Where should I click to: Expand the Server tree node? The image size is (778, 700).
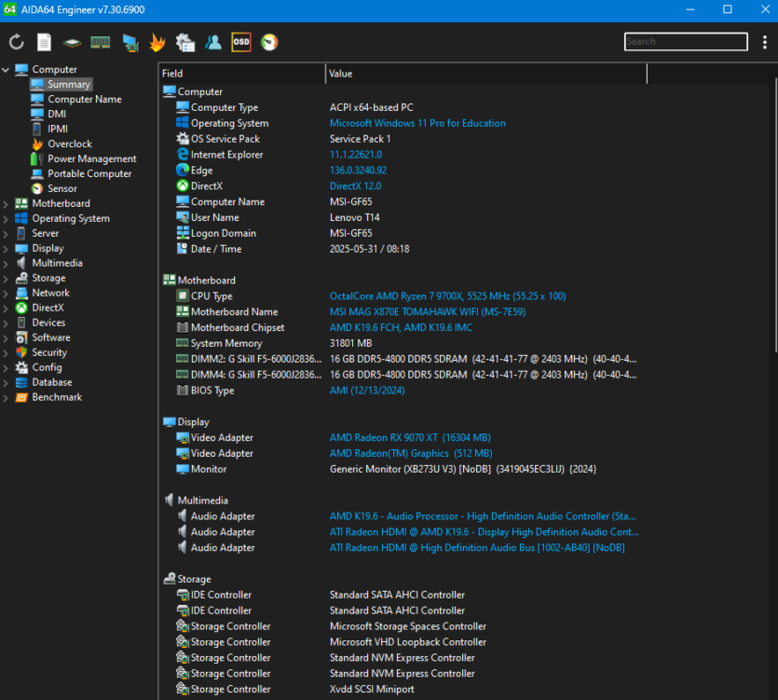[6, 234]
